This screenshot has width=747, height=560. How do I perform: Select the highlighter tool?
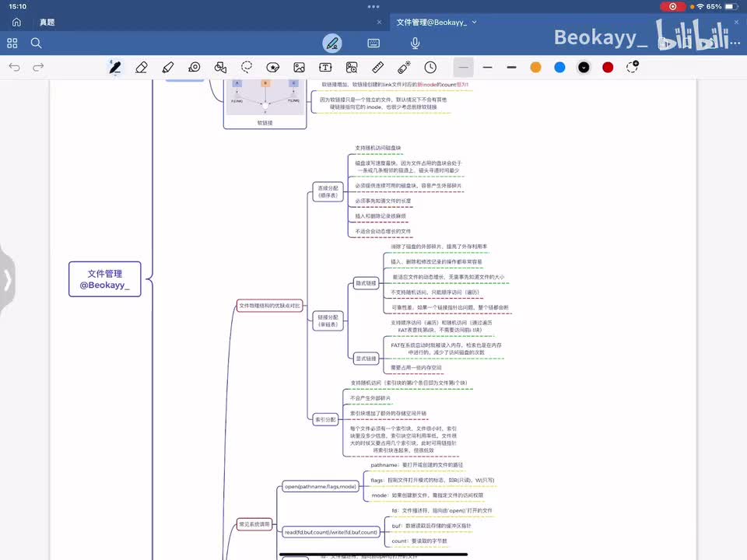click(x=168, y=67)
